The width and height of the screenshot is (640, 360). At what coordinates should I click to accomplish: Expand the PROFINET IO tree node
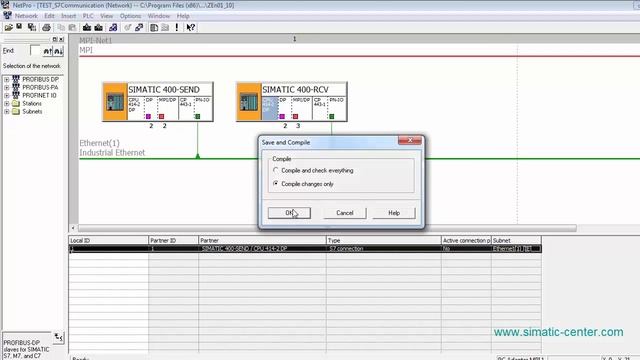coord(7,96)
